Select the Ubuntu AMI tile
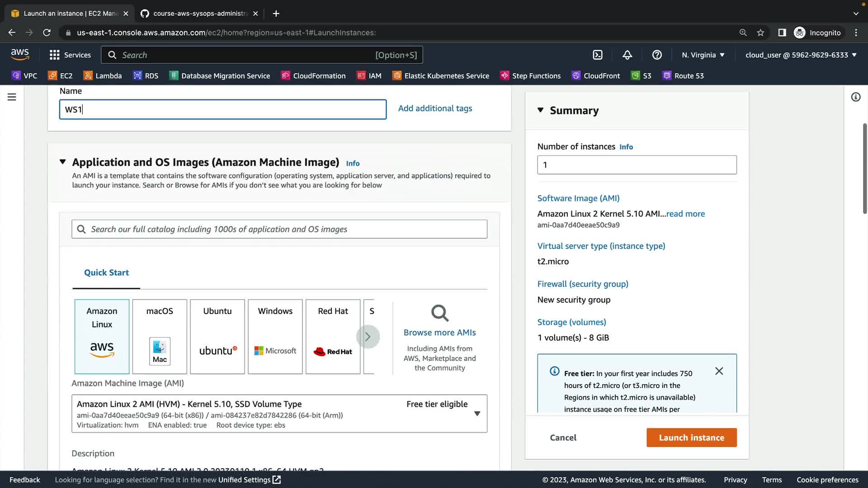Screen dimensions: 868x488 click(217, 336)
